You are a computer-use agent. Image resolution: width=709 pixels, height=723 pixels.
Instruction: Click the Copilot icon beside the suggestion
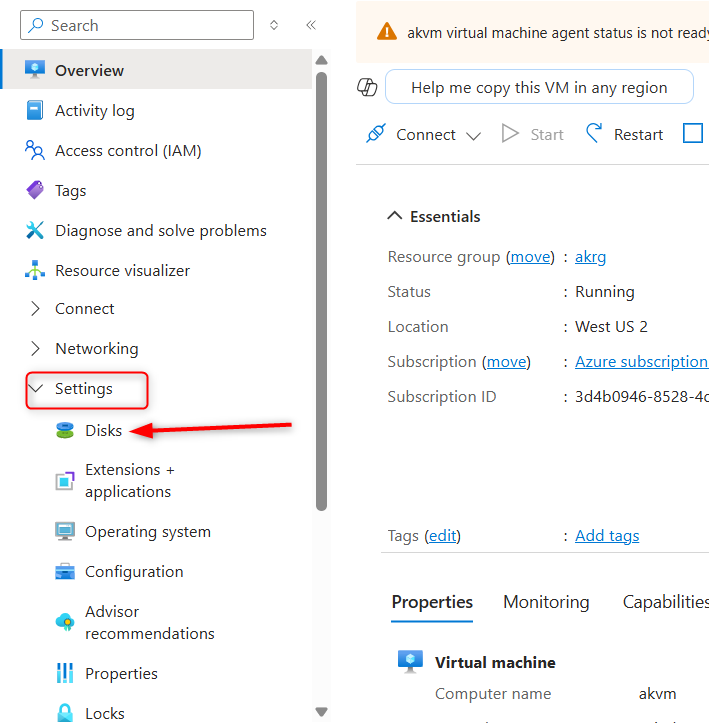coord(368,88)
